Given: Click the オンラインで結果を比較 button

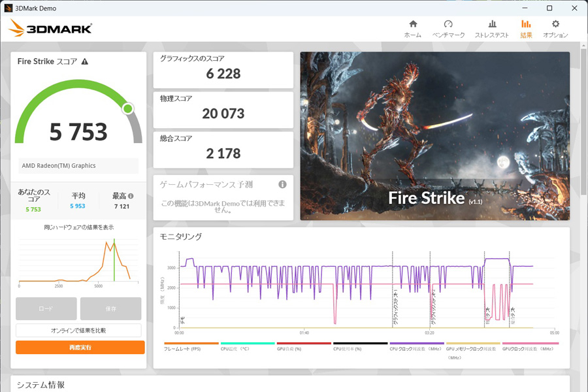Looking at the screenshot, I should coord(78,331).
